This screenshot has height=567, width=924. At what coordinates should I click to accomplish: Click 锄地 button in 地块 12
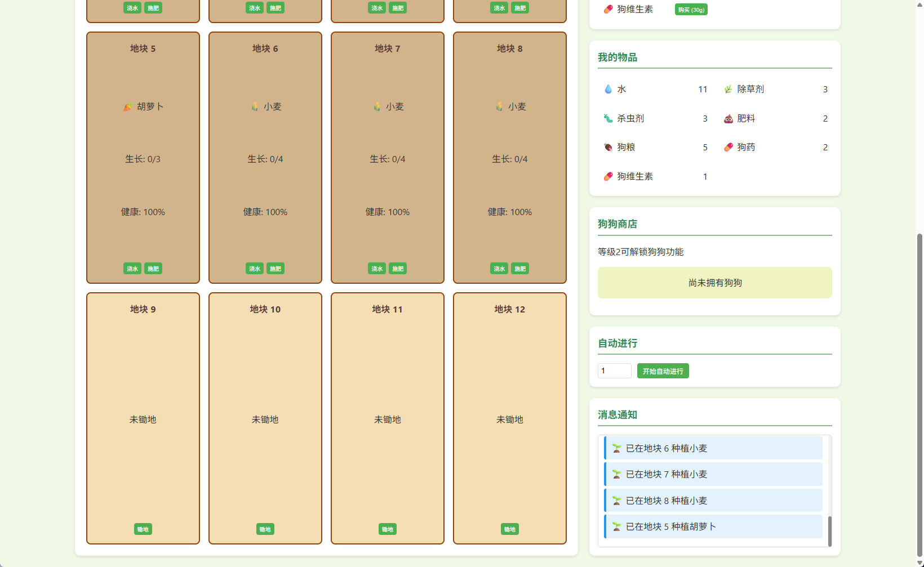tap(510, 529)
